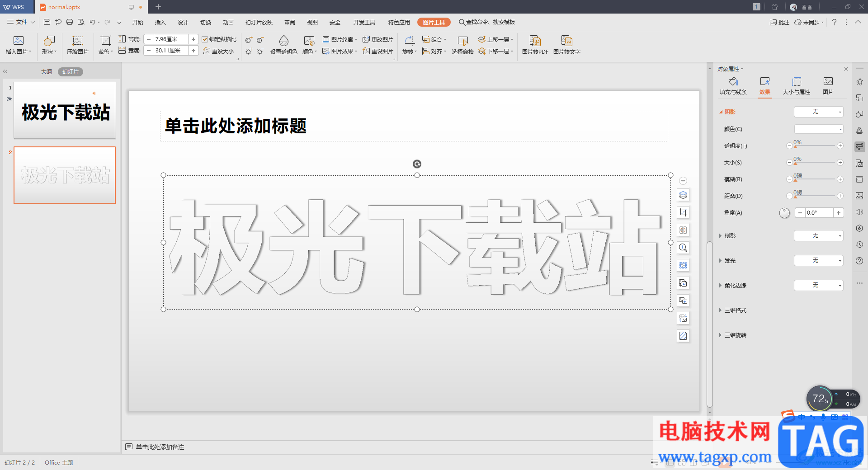Screen dimensions: 868x470
Task: Click the floating crop icon beside picture
Action: (683, 212)
